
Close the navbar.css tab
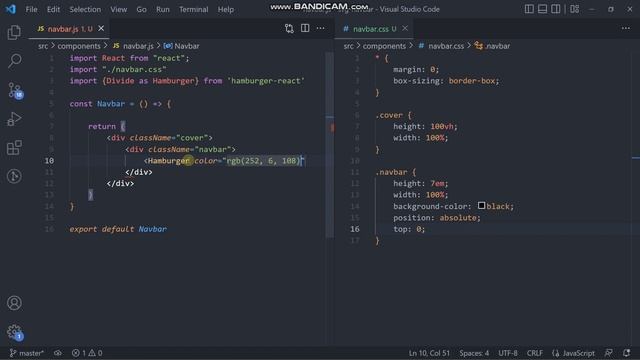(404, 28)
